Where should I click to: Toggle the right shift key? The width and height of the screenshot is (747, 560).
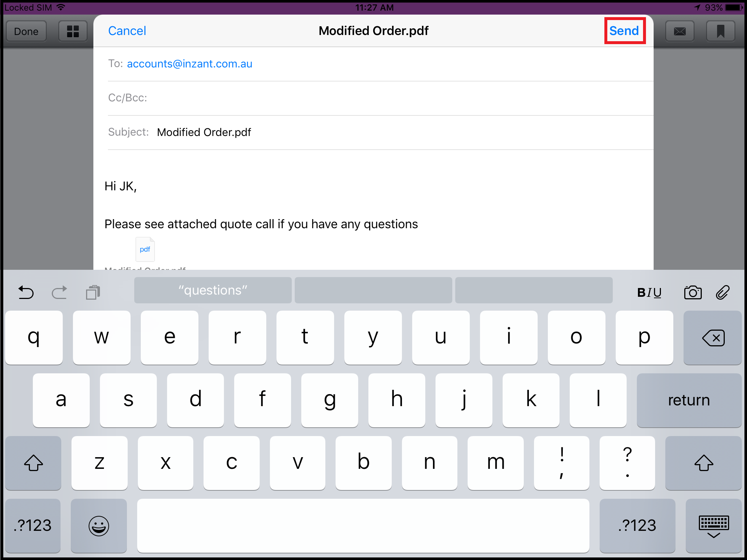704,463
